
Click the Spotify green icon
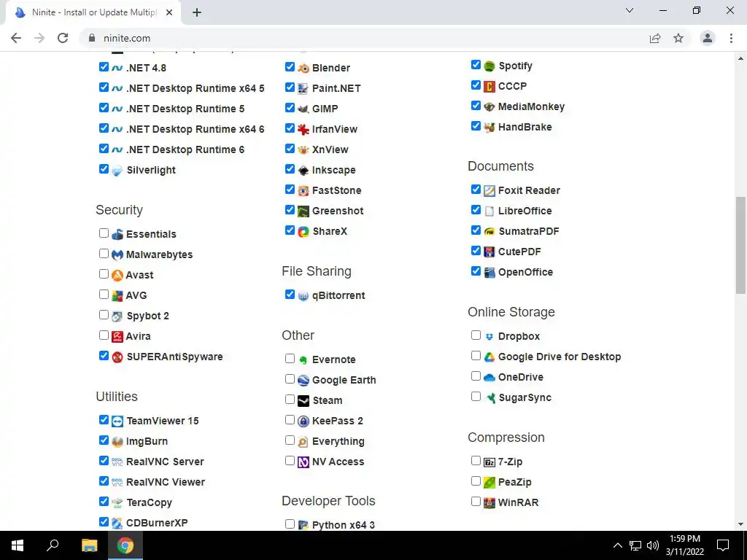(489, 66)
